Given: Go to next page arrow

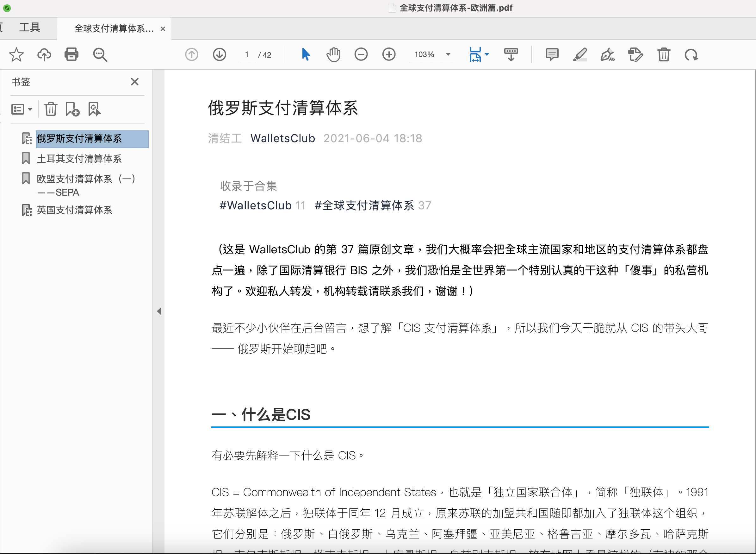Looking at the screenshot, I should pyautogui.click(x=220, y=54).
